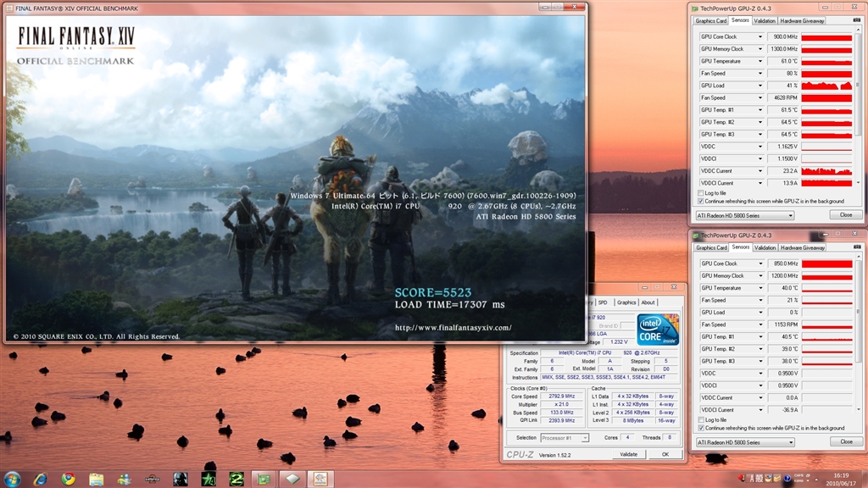Launch the Modern Warfare 2 taskbar icon
Viewport: 868px width, 488px height.
click(x=236, y=479)
